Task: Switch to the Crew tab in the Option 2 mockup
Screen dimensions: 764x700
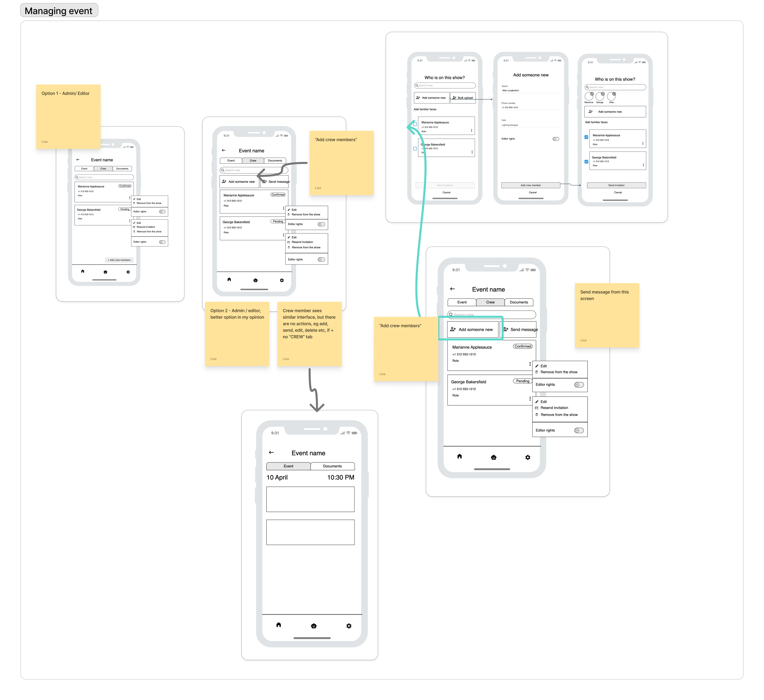Action: [253, 160]
